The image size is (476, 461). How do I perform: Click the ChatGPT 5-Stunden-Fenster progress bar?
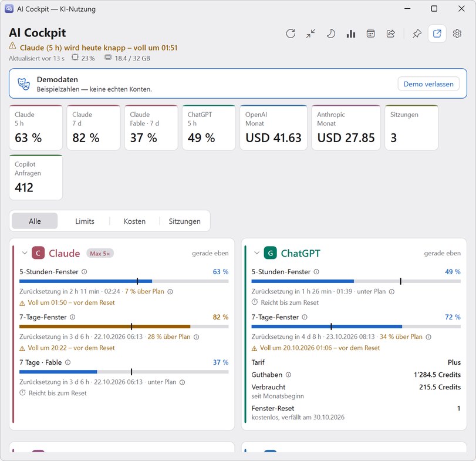[356, 281]
